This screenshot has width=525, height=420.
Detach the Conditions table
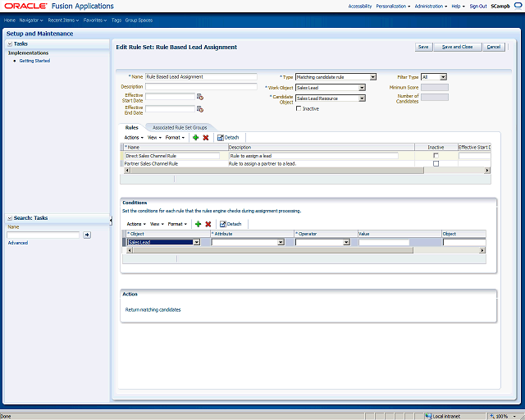(231, 224)
